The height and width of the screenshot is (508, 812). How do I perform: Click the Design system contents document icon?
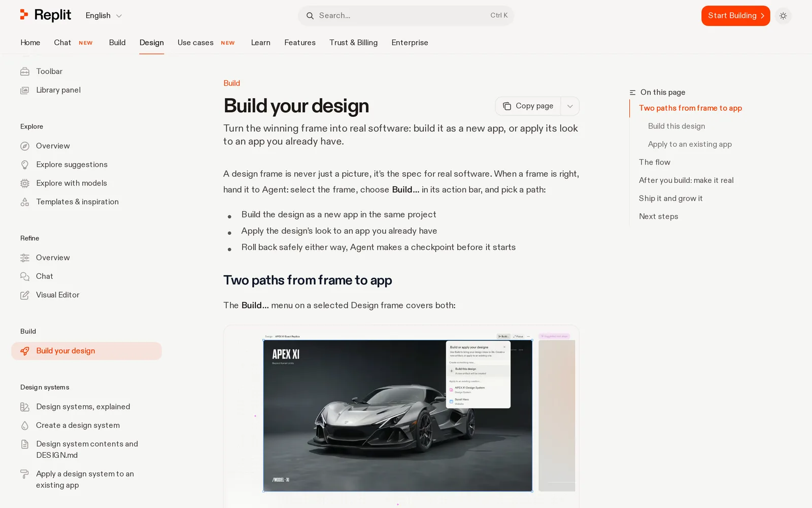click(25, 444)
